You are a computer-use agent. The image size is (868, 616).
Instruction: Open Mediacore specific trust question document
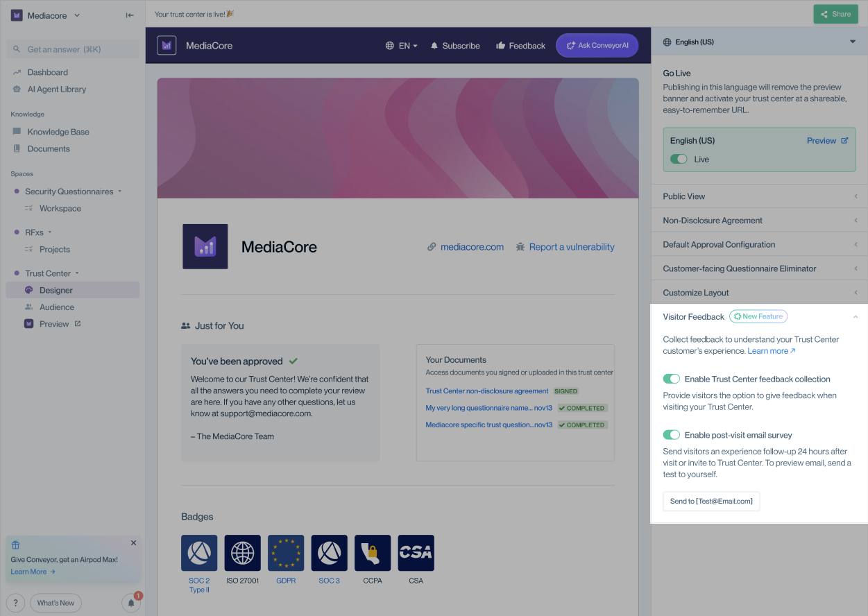click(x=489, y=425)
